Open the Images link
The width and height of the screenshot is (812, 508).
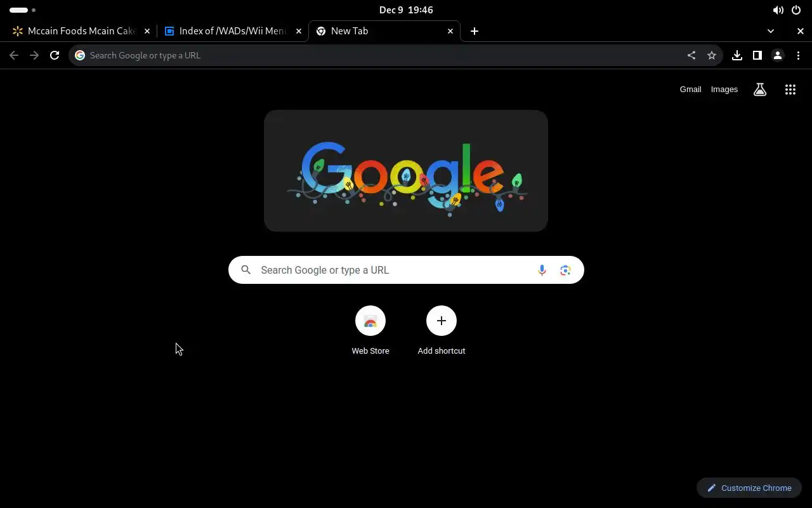(x=724, y=90)
